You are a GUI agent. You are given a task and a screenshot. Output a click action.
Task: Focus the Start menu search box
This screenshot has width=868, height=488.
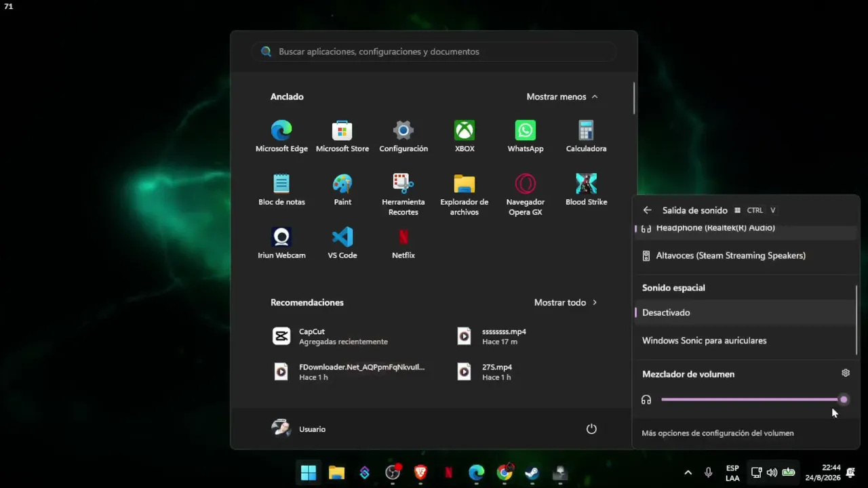(x=434, y=52)
